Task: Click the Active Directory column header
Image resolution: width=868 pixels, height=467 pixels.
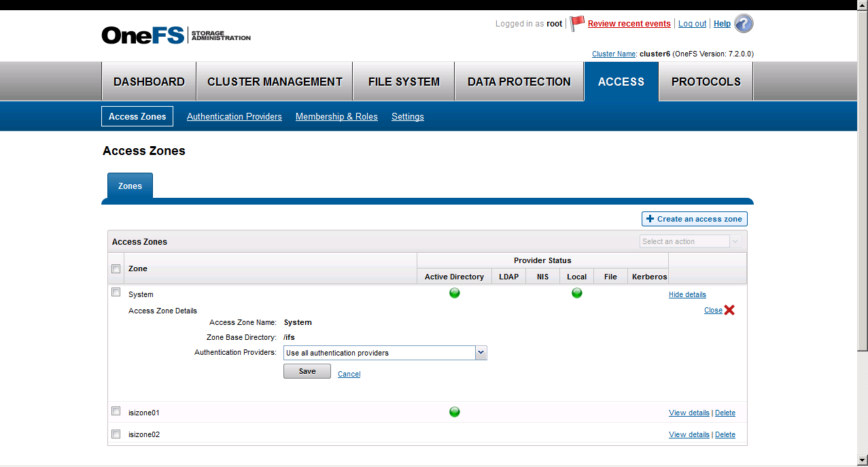Action: [454, 277]
